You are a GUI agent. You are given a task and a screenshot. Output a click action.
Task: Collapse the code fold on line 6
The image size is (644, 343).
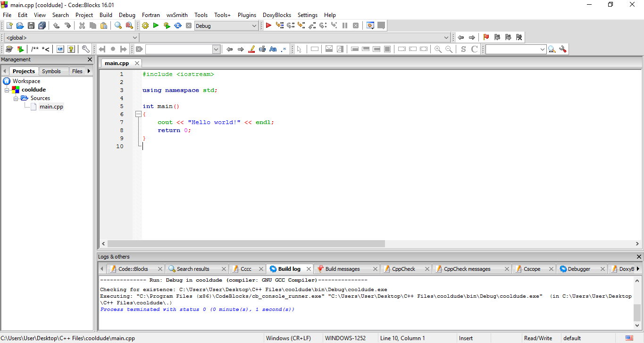[x=138, y=114]
